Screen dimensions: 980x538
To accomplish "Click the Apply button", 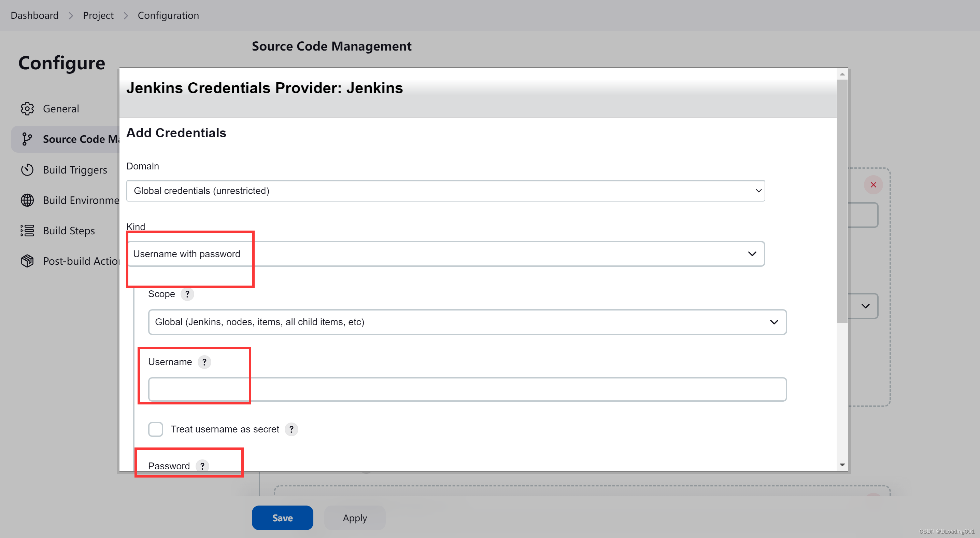I will 355,518.
